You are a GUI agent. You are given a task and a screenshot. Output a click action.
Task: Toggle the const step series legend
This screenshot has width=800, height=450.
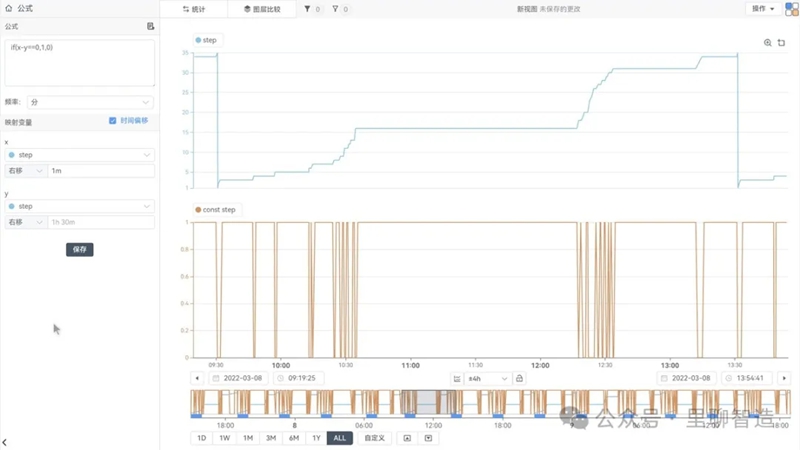(215, 210)
